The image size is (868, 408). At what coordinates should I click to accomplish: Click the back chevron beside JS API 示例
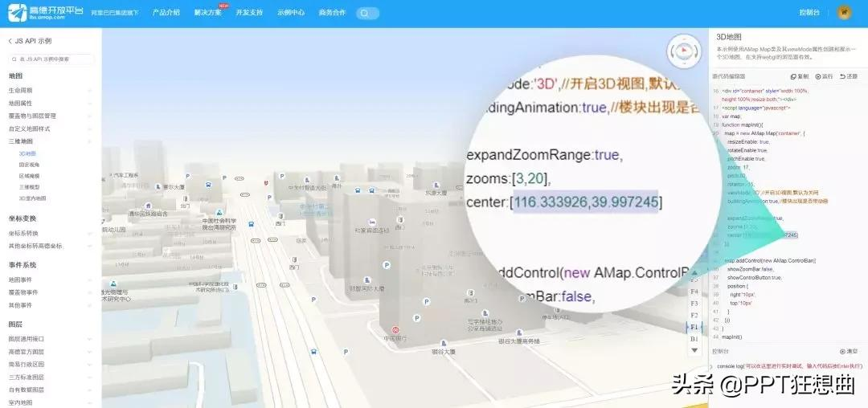point(10,42)
